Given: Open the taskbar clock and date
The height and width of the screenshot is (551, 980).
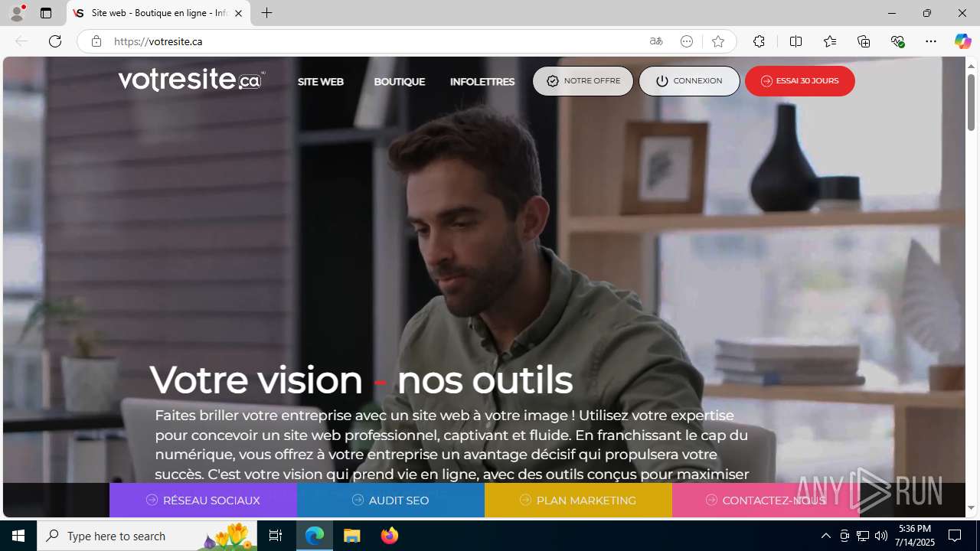Looking at the screenshot, I should (x=915, y=536).
